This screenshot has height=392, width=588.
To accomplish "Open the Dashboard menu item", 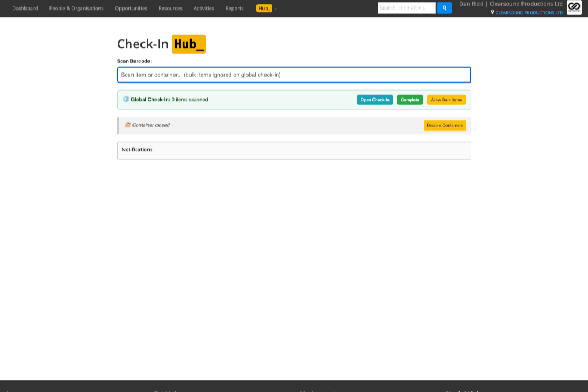I will click(x=25, y=8).
